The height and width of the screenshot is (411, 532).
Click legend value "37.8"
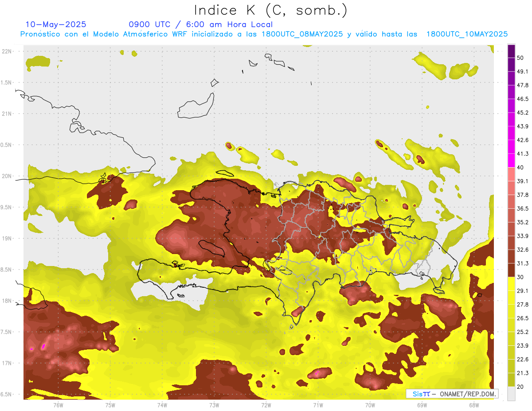(523, 195)
